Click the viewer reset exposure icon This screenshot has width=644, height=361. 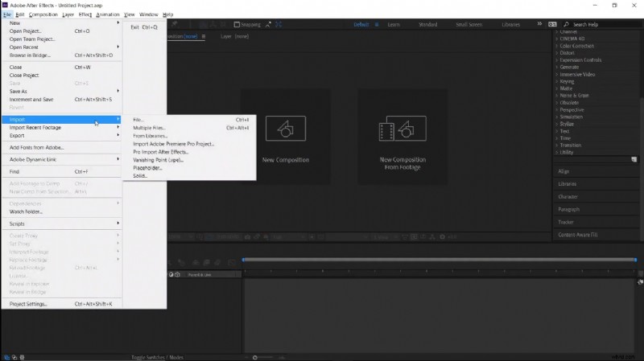[442, 237]
